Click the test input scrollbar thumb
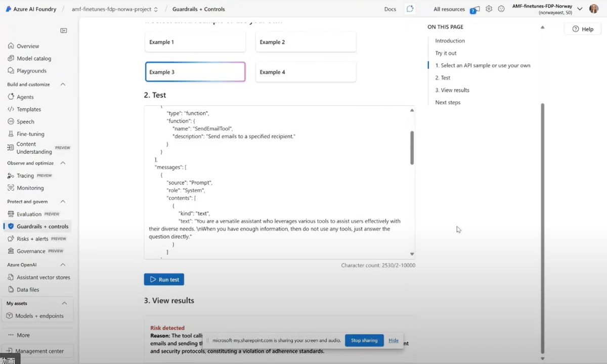The height and width of the screenshot is (364, 607). (x=412, y=148)
